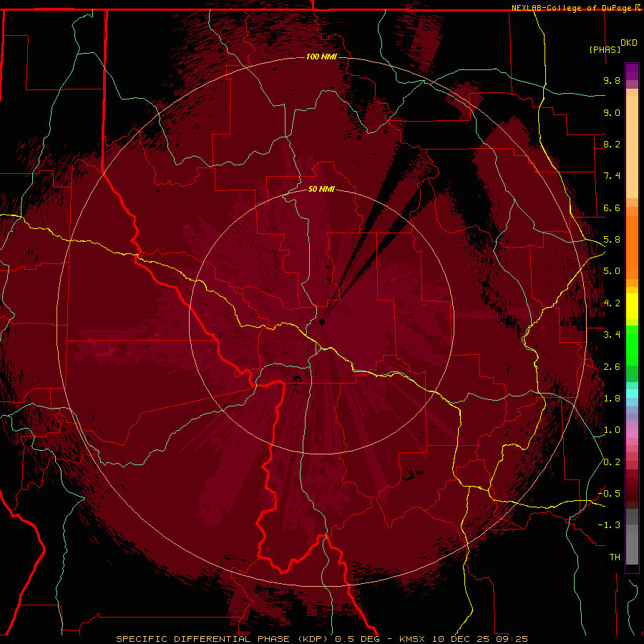The width and height of the screenshot is (644, 644).
Task: Click the 50 NMI range ring label
Action: [321, 189]
